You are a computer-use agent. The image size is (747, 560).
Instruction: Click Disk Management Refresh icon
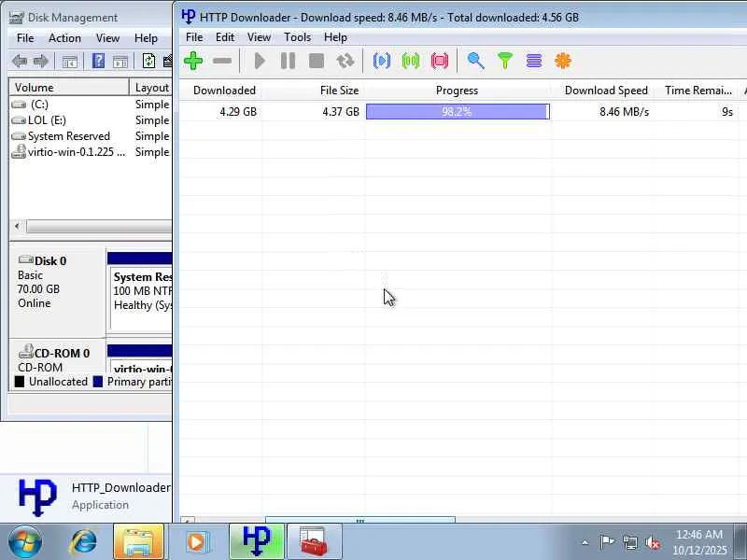[x=148, y=61]
